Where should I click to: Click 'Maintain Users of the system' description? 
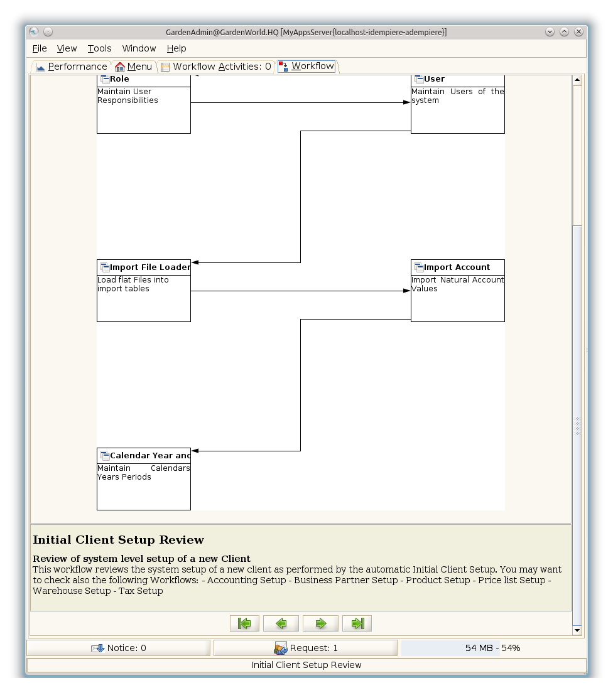coord(458,96)
